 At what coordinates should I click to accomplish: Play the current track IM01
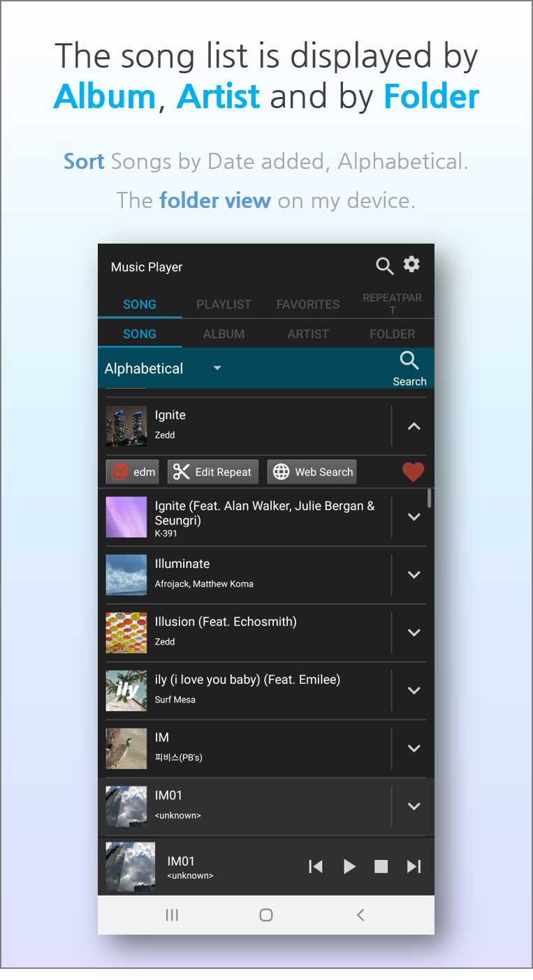[x=349, y=866]
